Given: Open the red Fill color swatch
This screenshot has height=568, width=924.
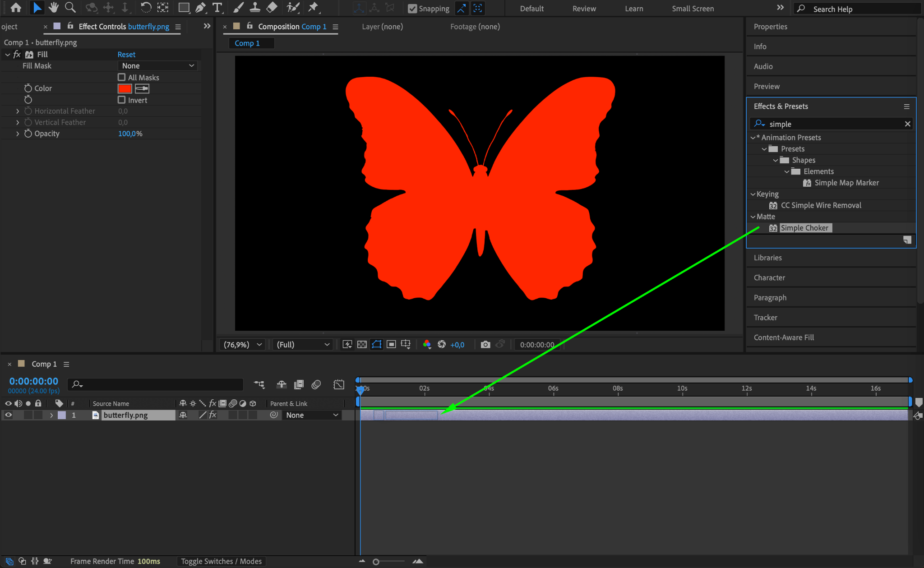Looking at the screenshot, I should click(x=125, y=88).
